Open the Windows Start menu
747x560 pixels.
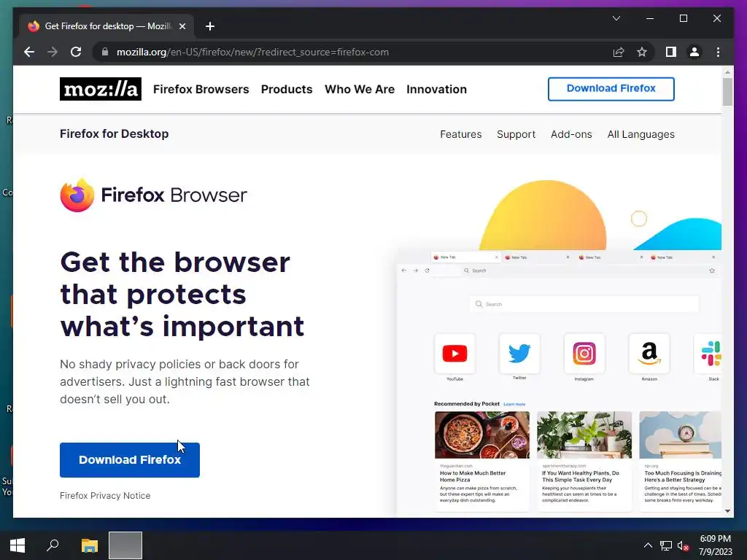18,545
